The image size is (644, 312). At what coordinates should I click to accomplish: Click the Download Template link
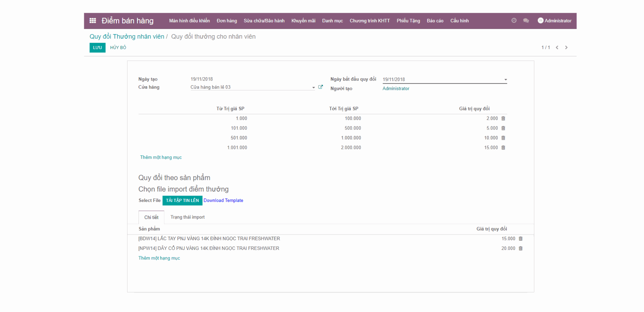223,200
